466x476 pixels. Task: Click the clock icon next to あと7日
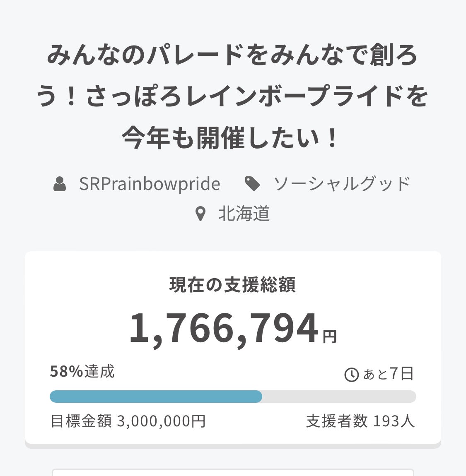pyautogui.click(x=351, y=375)
